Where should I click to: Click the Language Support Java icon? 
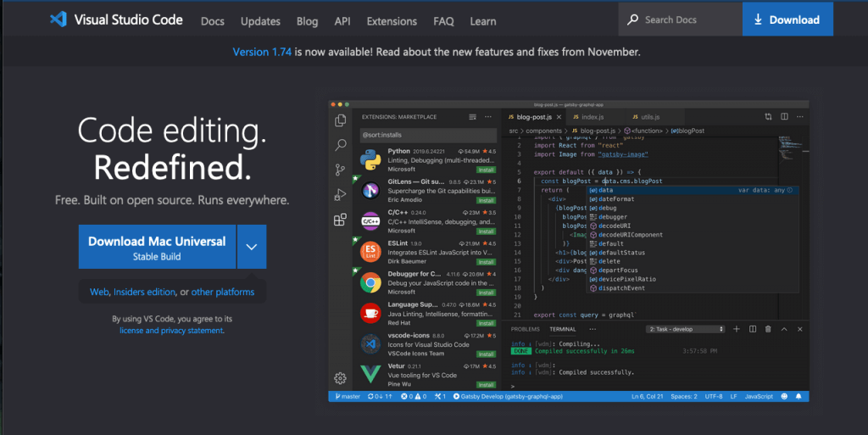370,313
